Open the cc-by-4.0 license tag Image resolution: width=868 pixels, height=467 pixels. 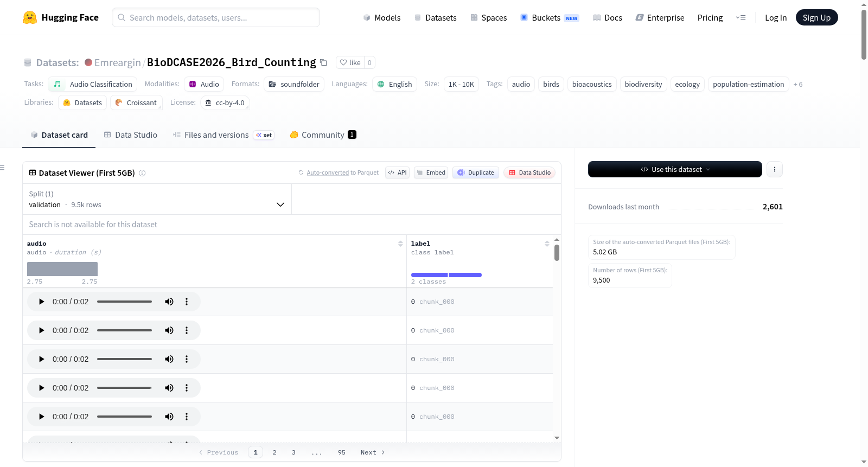click(x=225, y=103)
